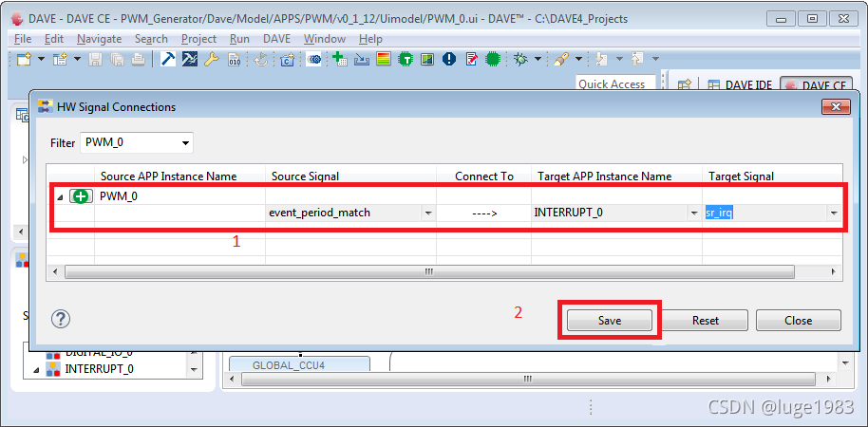The height and width of the screenshot is (427, 868).
Task: Open the event_period_match source signal dropdown
Action: pyautogui.click(x=428, y=213)
